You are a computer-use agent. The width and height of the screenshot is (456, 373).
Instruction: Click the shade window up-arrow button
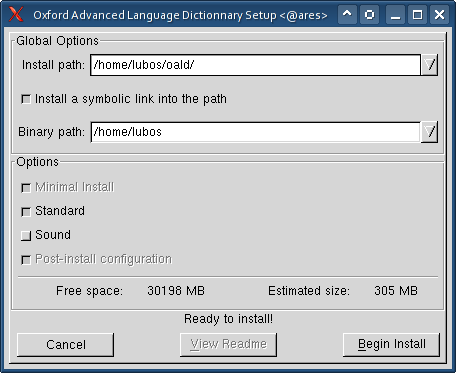347,14
